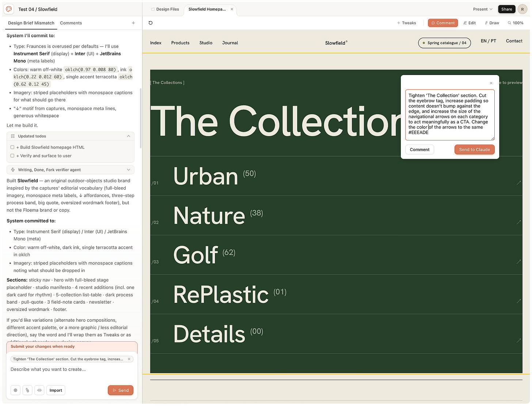Viewport: 532px width, 406px height.
Task: Open the Details collection arrow
Action: (x=518, y=341)
